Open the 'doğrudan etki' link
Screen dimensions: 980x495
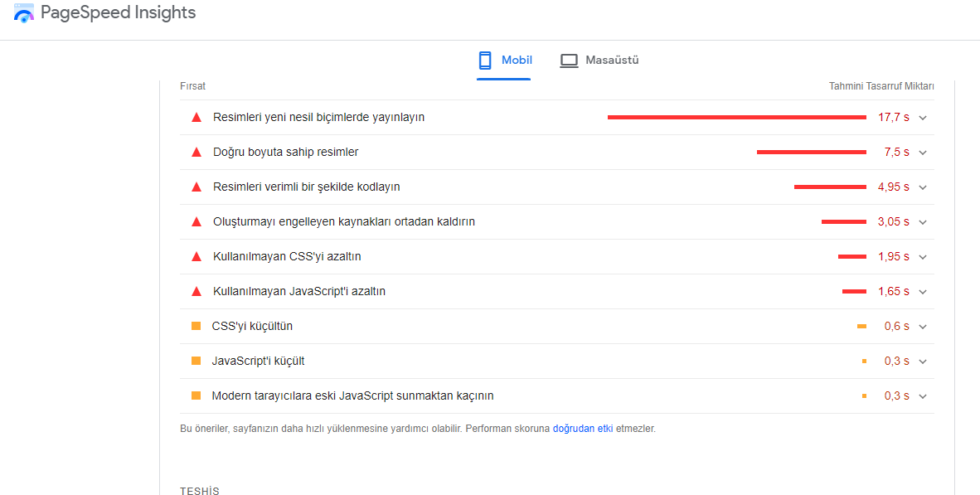coord(583,429)
